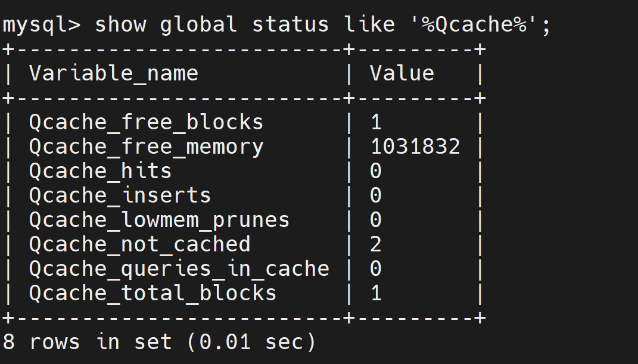Click the Variable_name column header
Image resolution: width=638 pixels, height=364 pixels.
click(113, 74)
